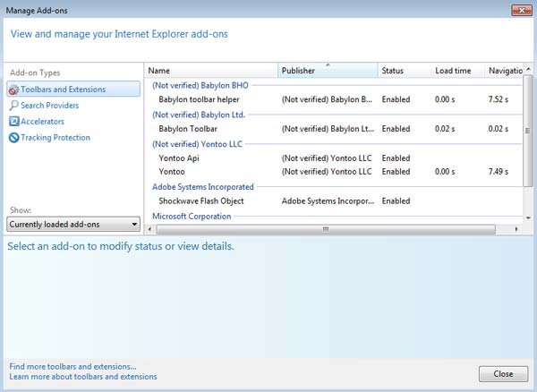Select the Yontoo add-on row
537x392 pixels.
(x=334, y=172)
